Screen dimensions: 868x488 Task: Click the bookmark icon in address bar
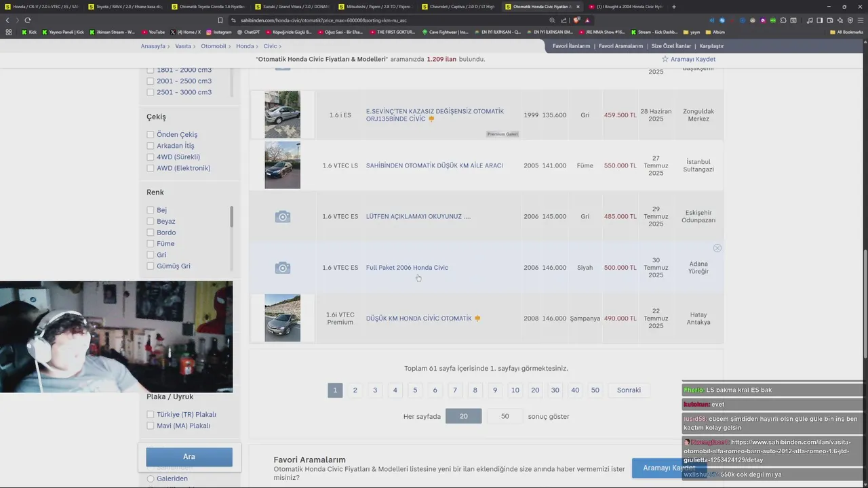[x=220, y=20]
